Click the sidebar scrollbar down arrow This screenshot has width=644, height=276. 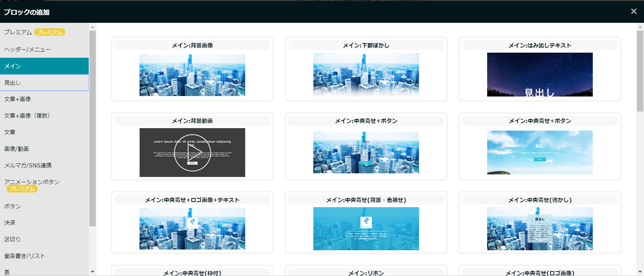pos(92,272)
